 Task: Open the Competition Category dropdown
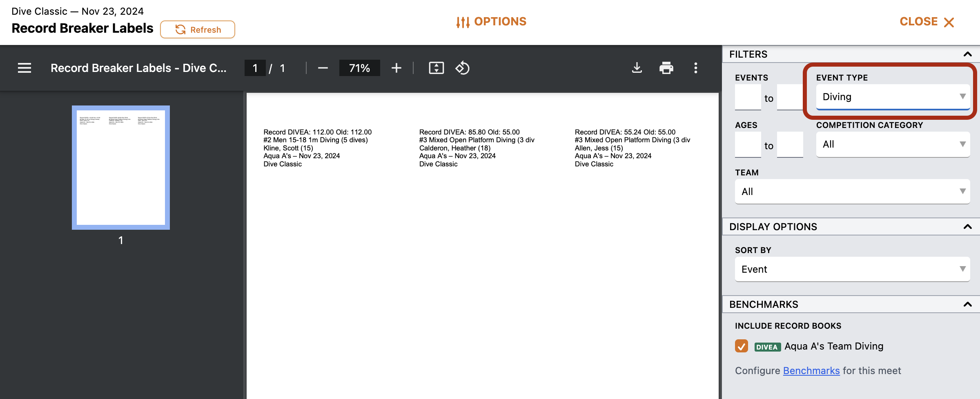coord(893,144)
